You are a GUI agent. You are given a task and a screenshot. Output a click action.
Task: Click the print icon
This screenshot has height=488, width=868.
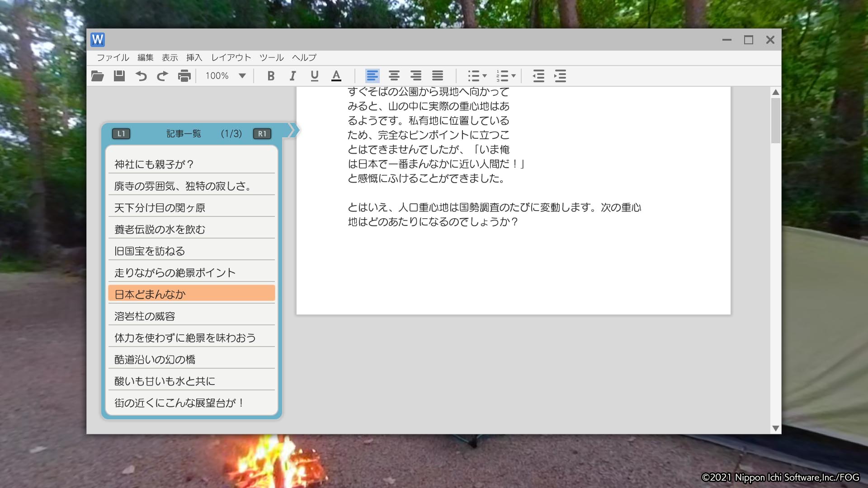(184, 76)
